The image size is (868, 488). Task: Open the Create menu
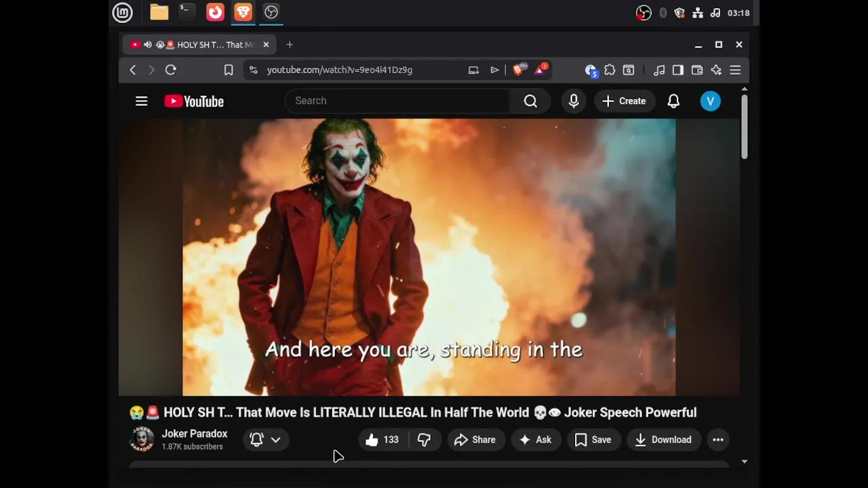(624, 101)
